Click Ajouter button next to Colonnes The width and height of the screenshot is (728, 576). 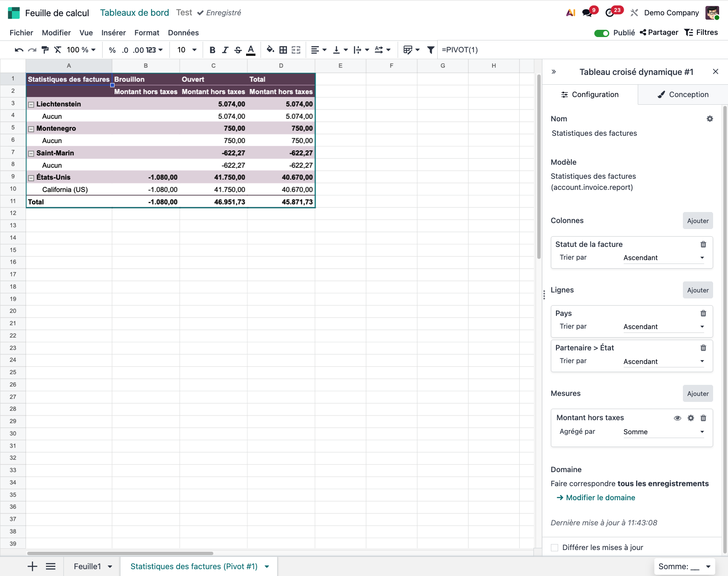697,221
